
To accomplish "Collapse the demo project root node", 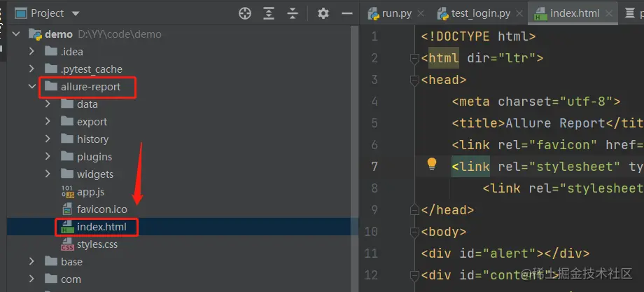I will pos(16,34).
